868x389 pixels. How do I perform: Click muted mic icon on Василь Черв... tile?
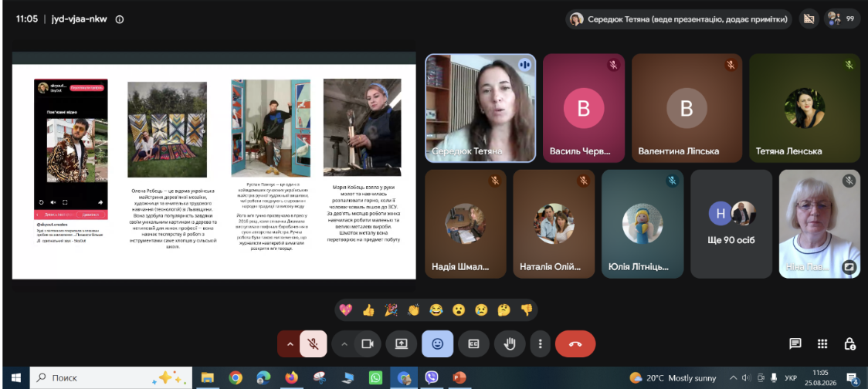pyautogui.click(x=613, y=65)
